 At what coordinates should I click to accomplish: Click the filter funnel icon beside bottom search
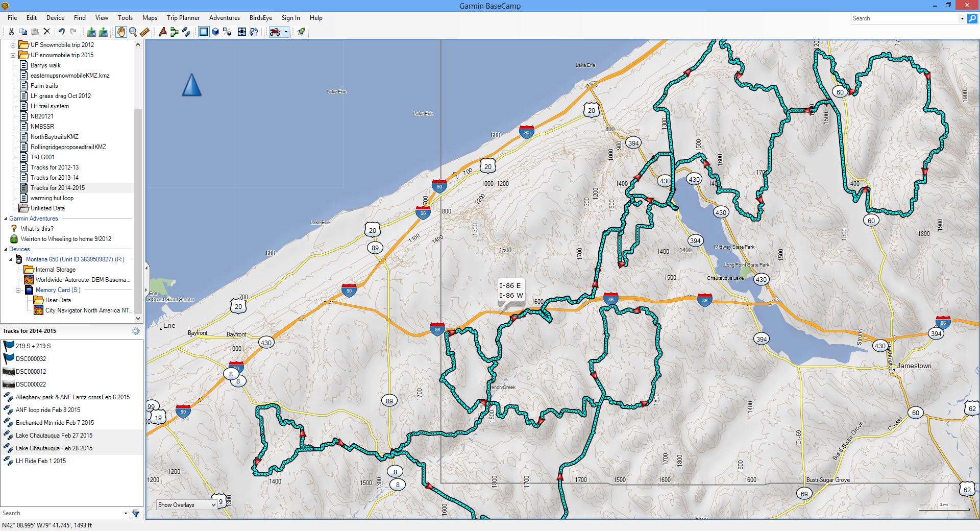tap(136, 513)
